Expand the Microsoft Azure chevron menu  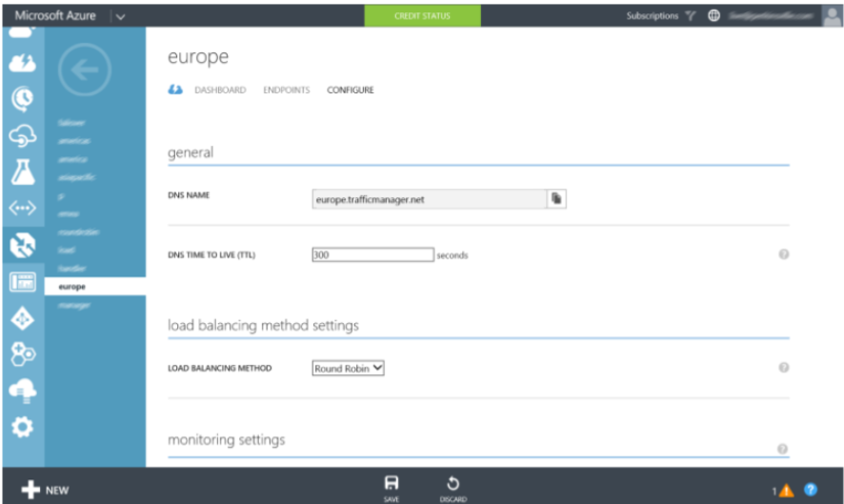[x=120, y=16]
